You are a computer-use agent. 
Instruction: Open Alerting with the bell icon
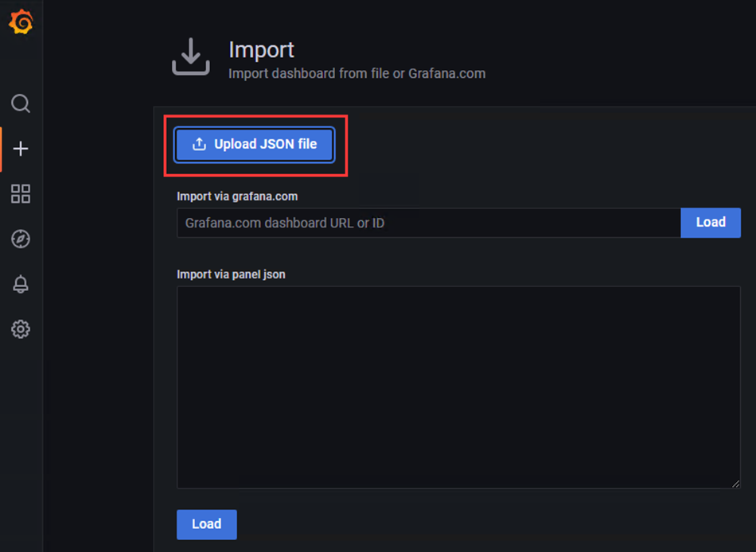(21, 284)
